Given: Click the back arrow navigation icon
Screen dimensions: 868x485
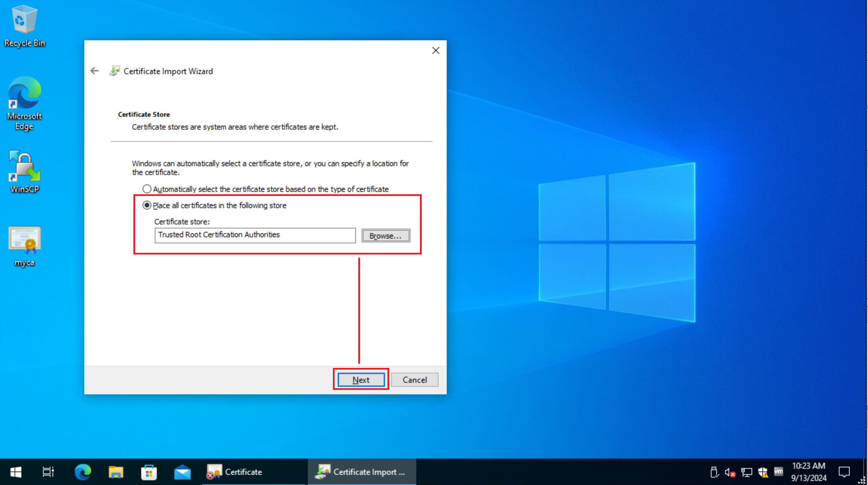Looking at the screenshot, I should 95,71.
